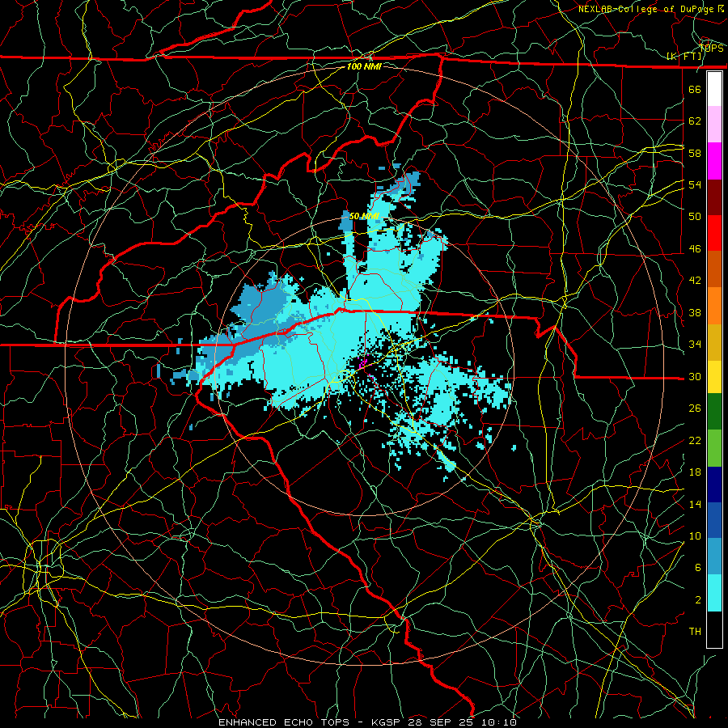Click the dark green legend swatch

click(x=714, y=412)
